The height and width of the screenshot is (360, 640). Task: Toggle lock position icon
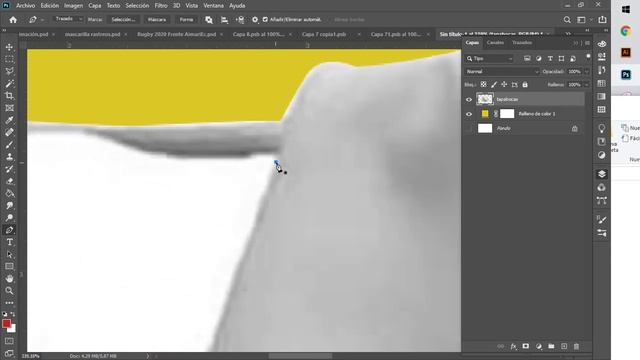pyautogui.click(x=504, y=84)
